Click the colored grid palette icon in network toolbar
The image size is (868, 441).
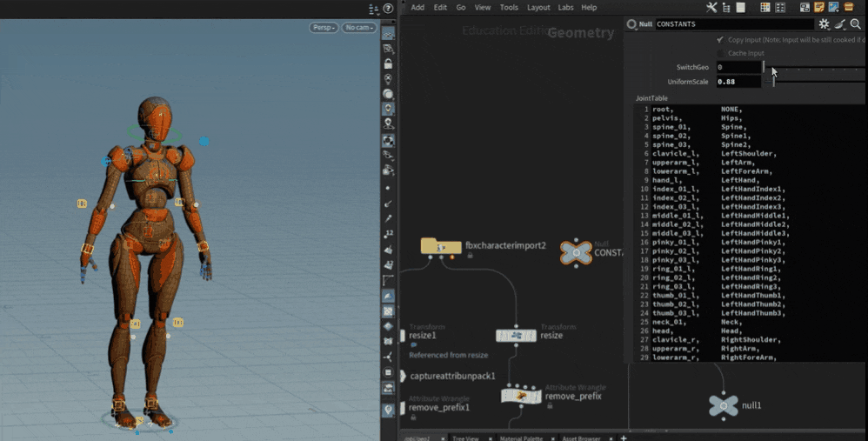coord(765,7)
